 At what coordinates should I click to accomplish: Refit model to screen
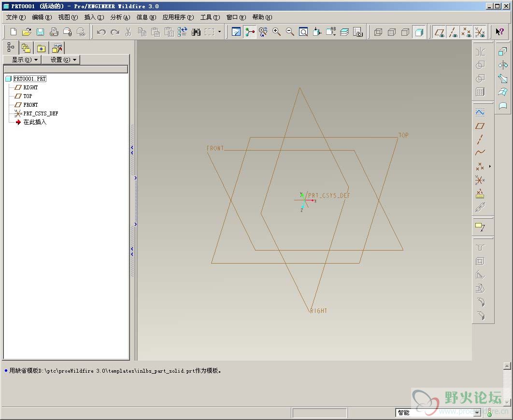coord(303,32)
